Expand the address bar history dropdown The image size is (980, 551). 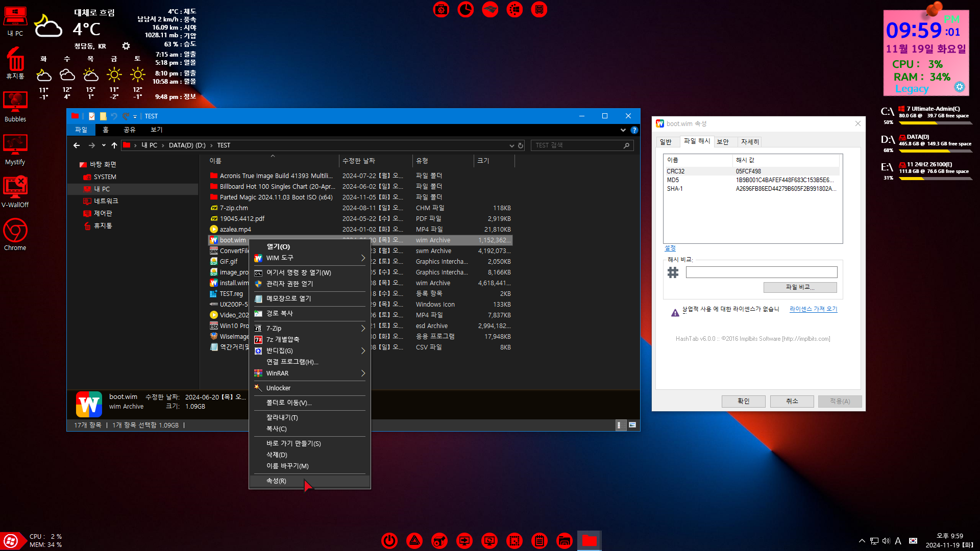(511, 145)
